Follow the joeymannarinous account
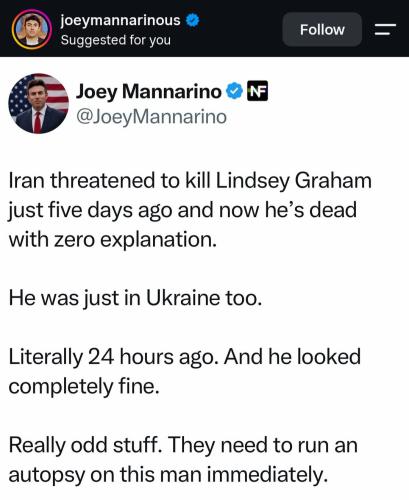Screen dimensions: 409x500 [322, 29]
